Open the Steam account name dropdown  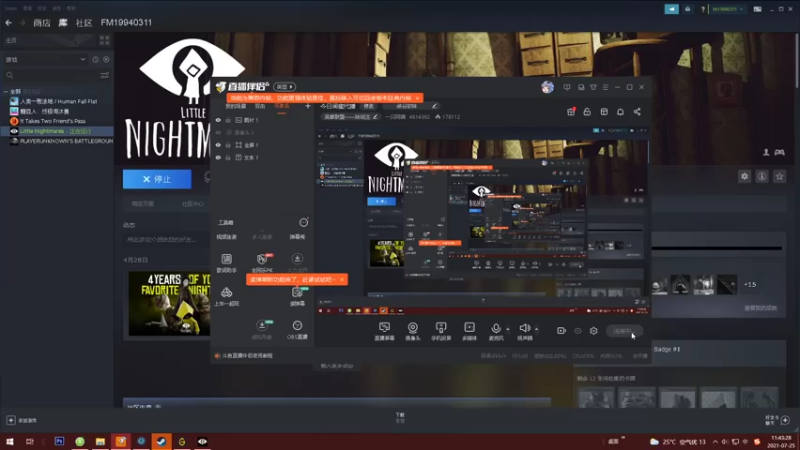(728, 9)
